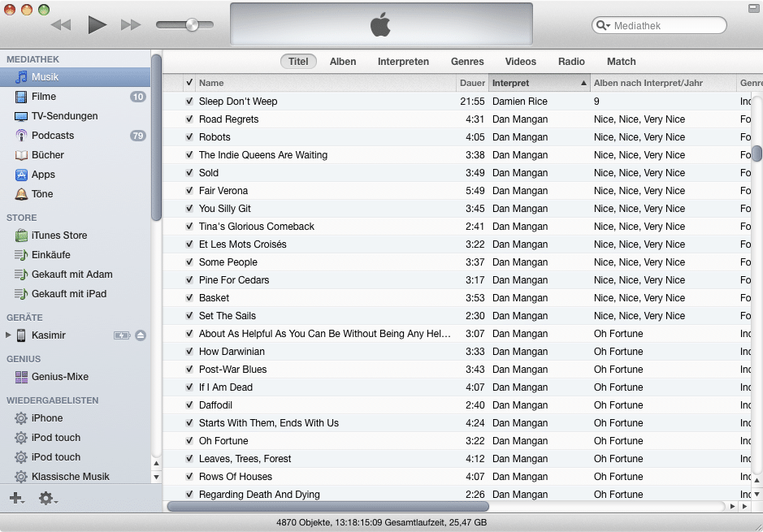Screen dimensions: 763x532
Task: Select the song Post-War Blues
Action: [232, 370]
